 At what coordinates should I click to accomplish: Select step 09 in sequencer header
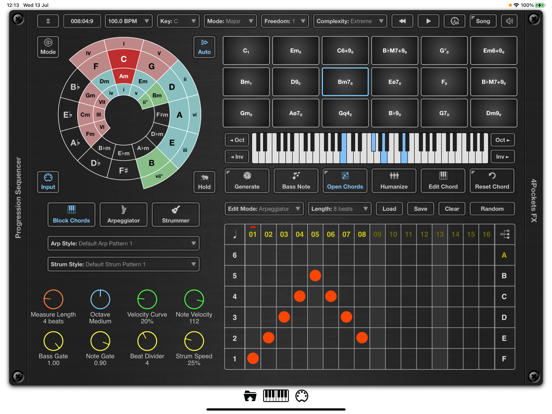coord(377,234)
